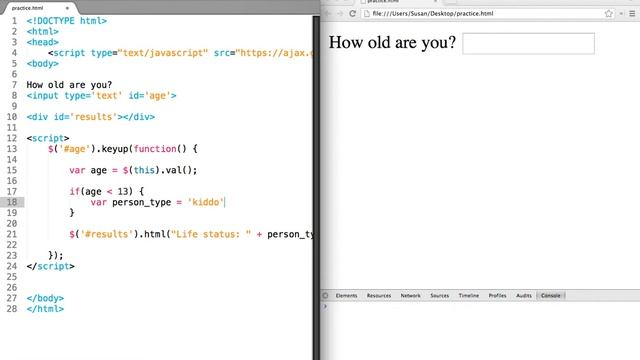Open the Network panel tab
Image resolution: width=640 pixels, height=360 pixels.
tap(410, 296)
